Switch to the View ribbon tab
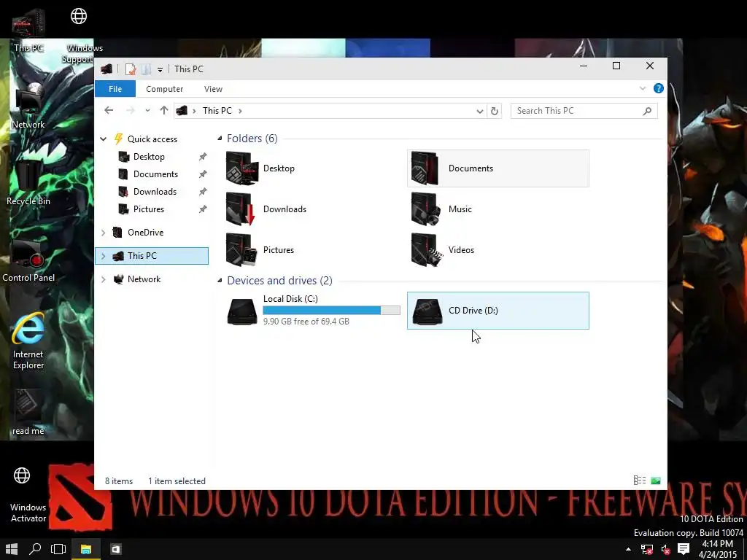The image size is (747, 560). (213, 89)
